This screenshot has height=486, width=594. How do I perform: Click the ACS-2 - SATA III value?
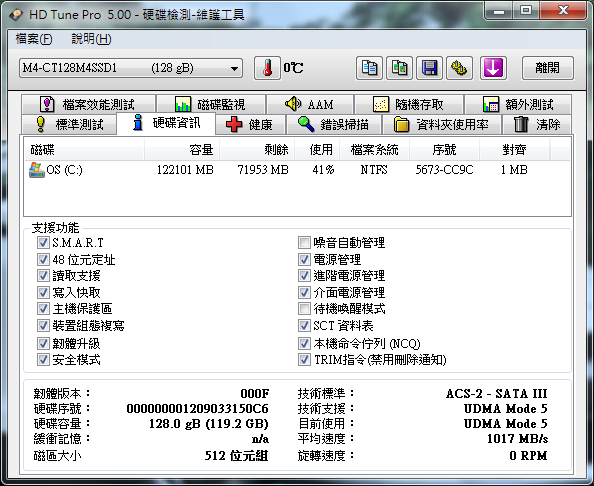[x=497, y=394]
